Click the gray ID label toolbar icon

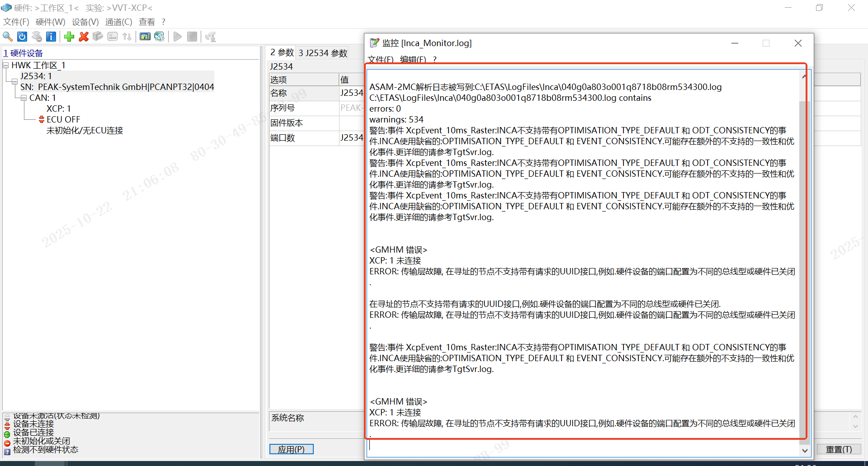point(113,37)
